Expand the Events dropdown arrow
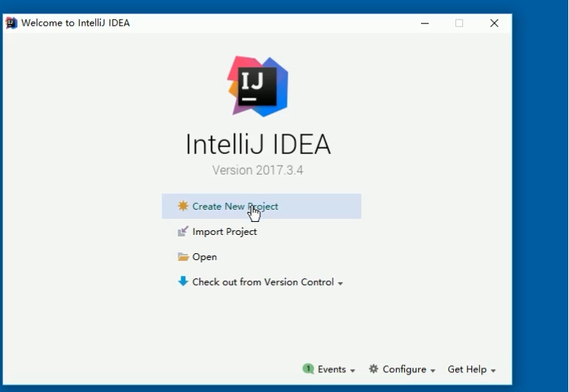 click(352, 371)
